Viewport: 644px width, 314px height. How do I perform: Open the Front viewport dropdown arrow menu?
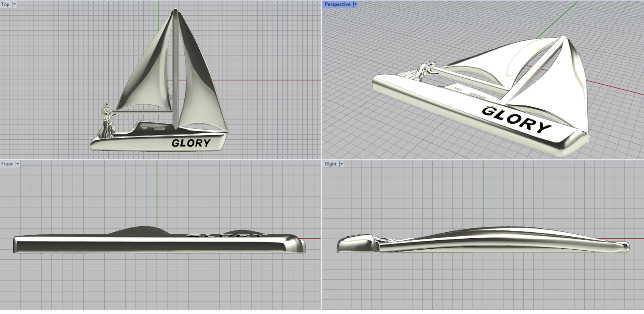(x=17, y=164)
